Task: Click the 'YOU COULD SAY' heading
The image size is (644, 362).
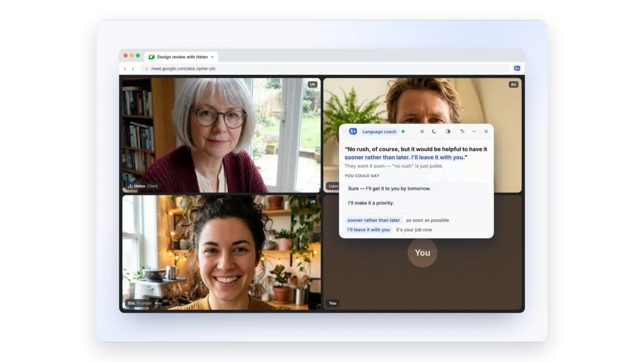Action: pyautogui.click(x=362, y=176)
